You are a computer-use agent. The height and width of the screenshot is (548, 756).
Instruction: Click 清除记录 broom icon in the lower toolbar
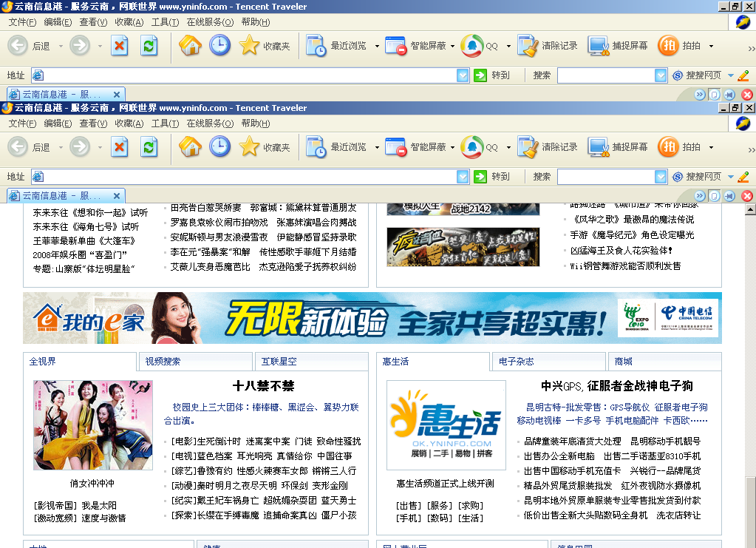[x=528, y=147]
